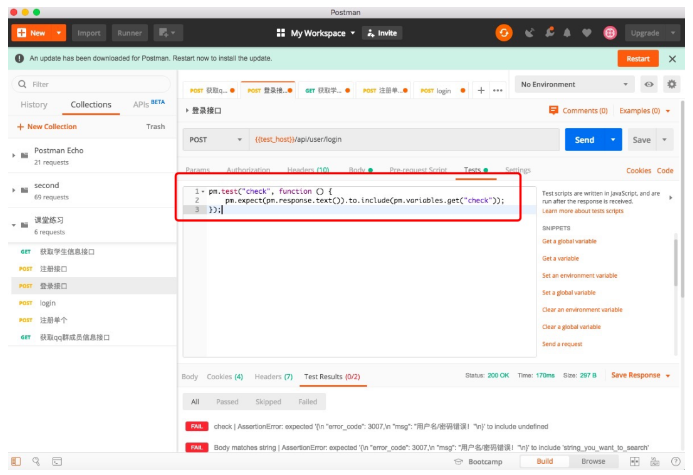Switch to the History tab
Image resolution: width=693 pixels, height=475 pixels.
(x=34, y=105)
